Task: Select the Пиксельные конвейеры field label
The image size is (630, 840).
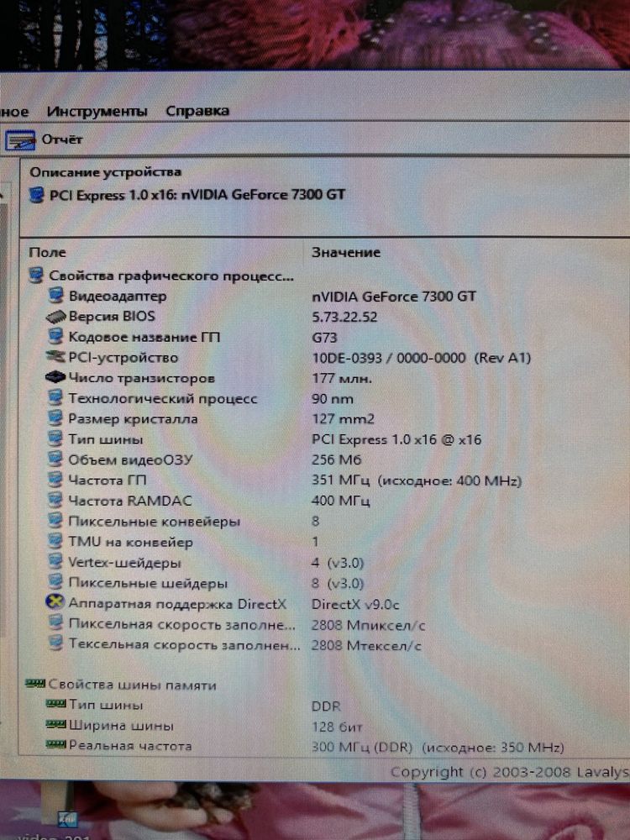Action: tap(155, 521)
